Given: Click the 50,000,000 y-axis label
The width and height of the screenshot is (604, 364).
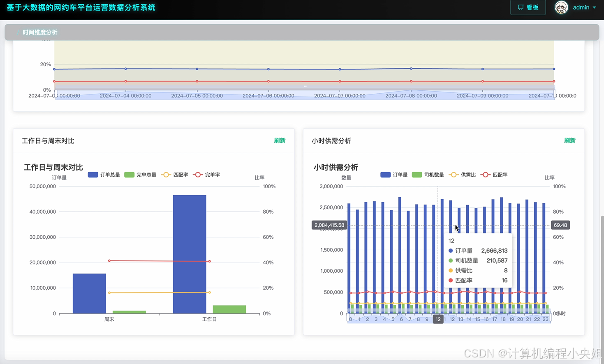Looking at the screenshot, I should [x=42, y=186].
